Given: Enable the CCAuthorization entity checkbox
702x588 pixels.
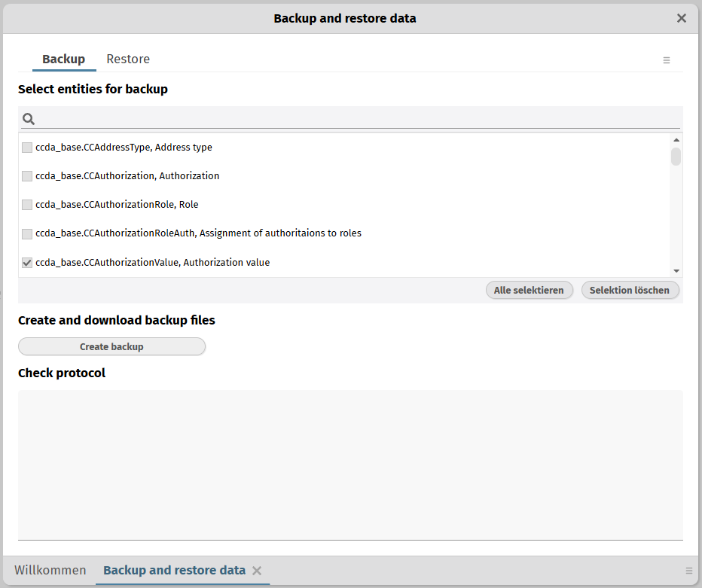Looking at the screenshot, I should (x=27, y=176).
